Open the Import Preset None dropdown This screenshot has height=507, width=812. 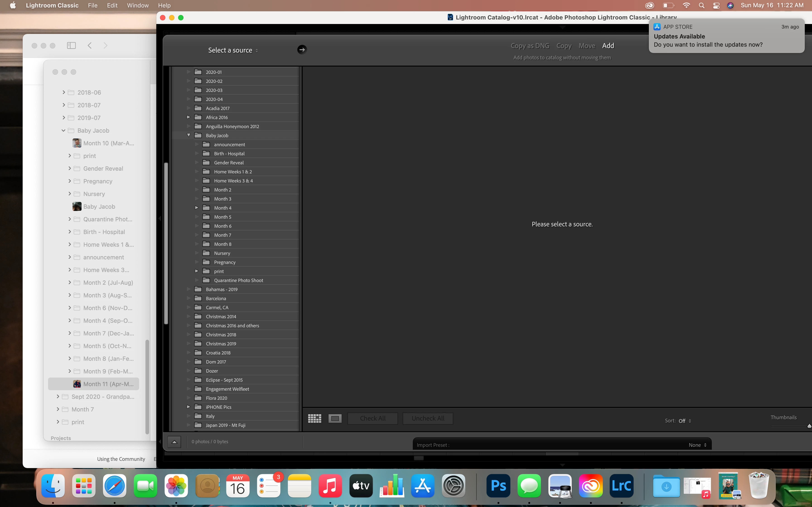tap(697, 445)
